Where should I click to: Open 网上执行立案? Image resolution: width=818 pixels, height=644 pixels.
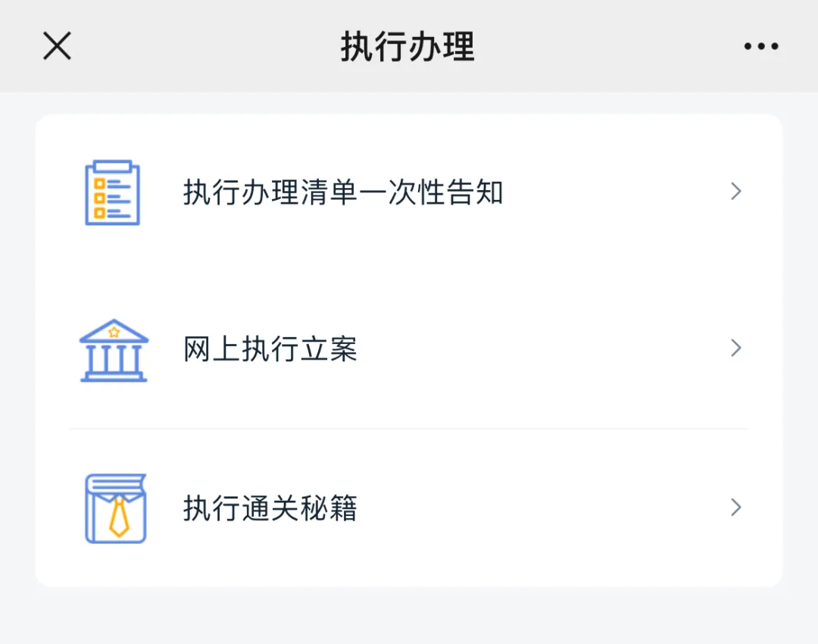coord(409,349)
